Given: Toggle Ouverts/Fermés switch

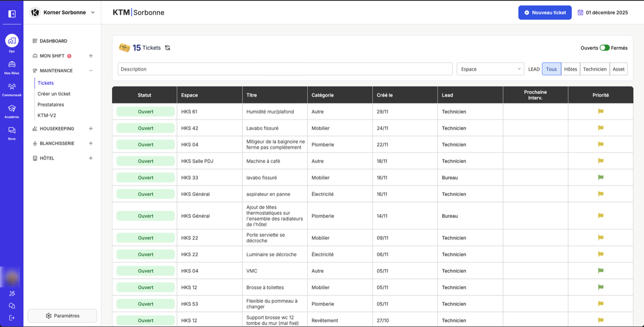Looking at the screenshot, I should [604, 48].
